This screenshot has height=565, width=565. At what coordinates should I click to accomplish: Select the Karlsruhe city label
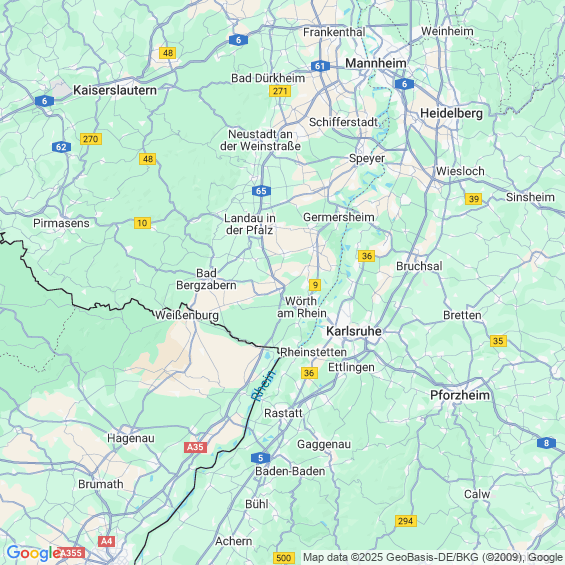coord(354,331)
